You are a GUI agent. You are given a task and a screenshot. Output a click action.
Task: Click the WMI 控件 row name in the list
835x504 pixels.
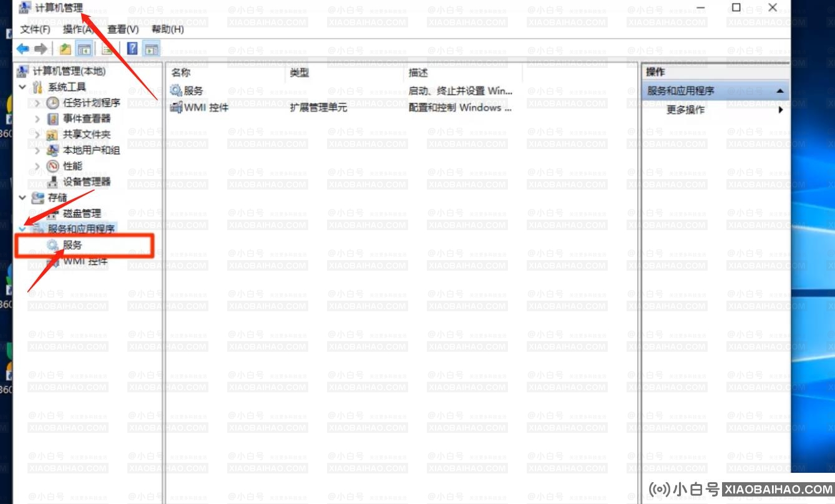[x=207, y=107]
